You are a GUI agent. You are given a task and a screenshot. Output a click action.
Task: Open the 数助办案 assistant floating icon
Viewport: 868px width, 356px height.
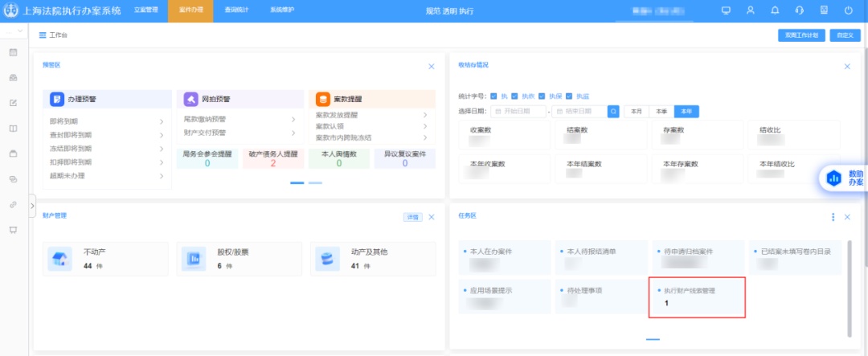[845, 178]
